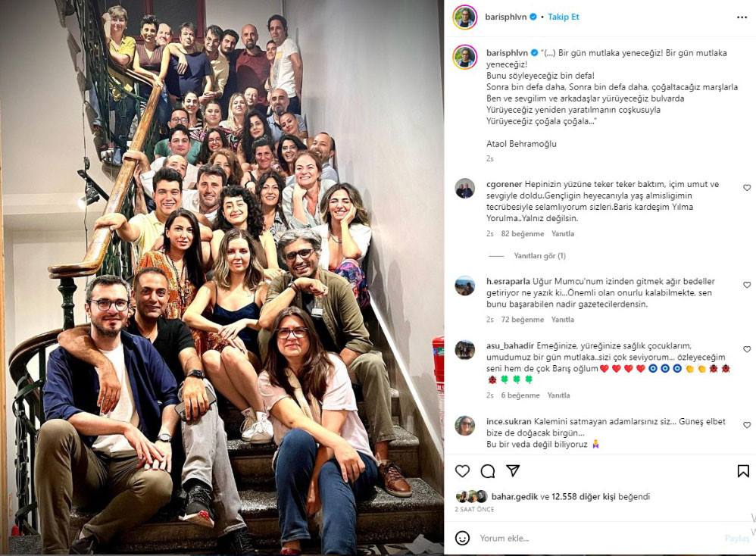
Task: Open bahar.gedik profile from likes
Action: [514, 496]
